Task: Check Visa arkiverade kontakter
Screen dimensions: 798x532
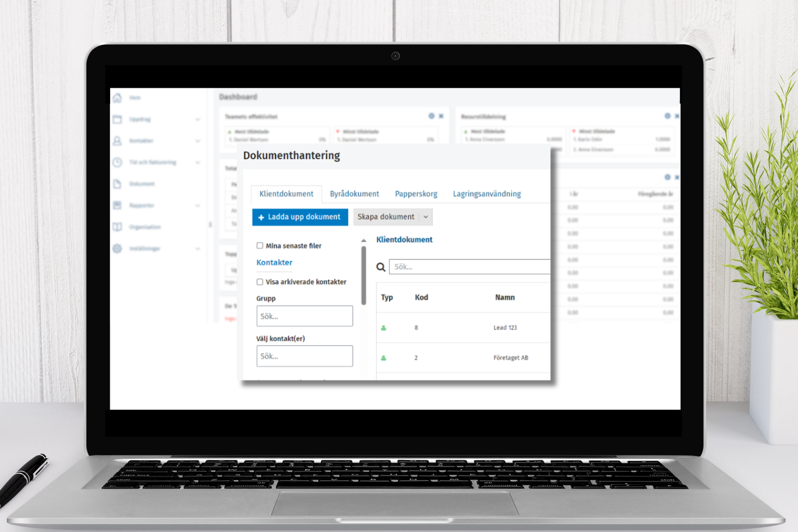Action: pyautogui.click(x=260, y=282)
